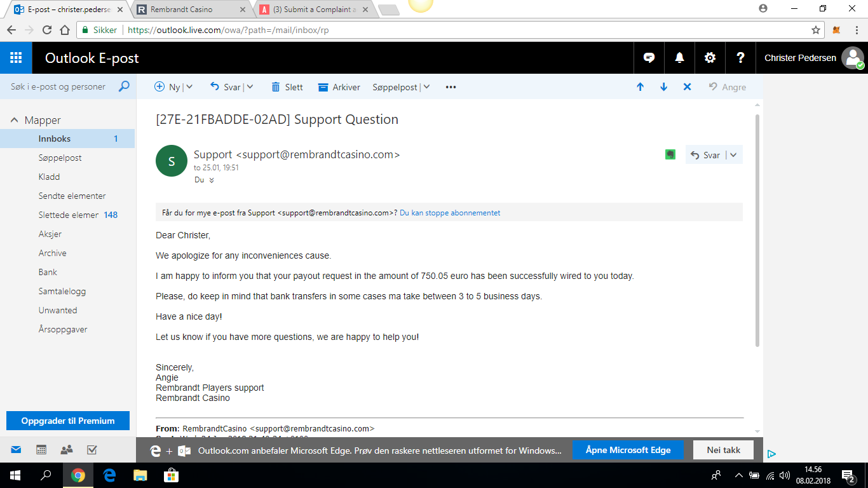This screenshot has height=488, width=868.
Task: Open File Explorer from taskbar
Action: click(x=140, y=475)
